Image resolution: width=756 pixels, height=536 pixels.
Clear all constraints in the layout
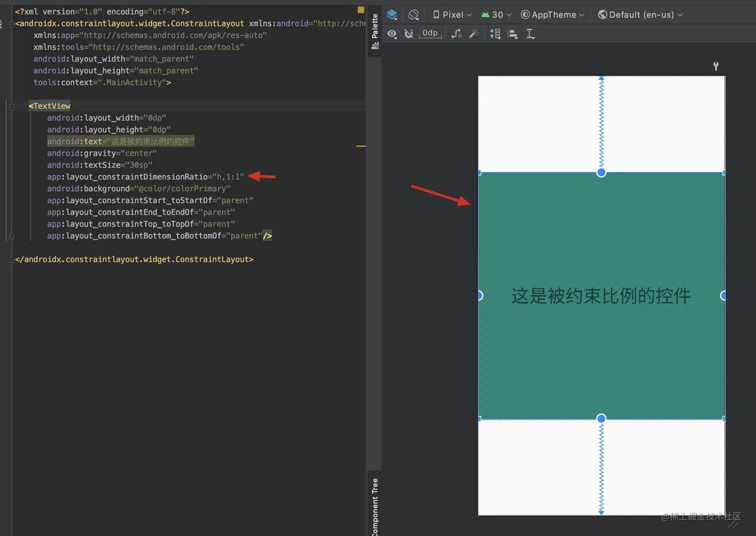point(455,33)
